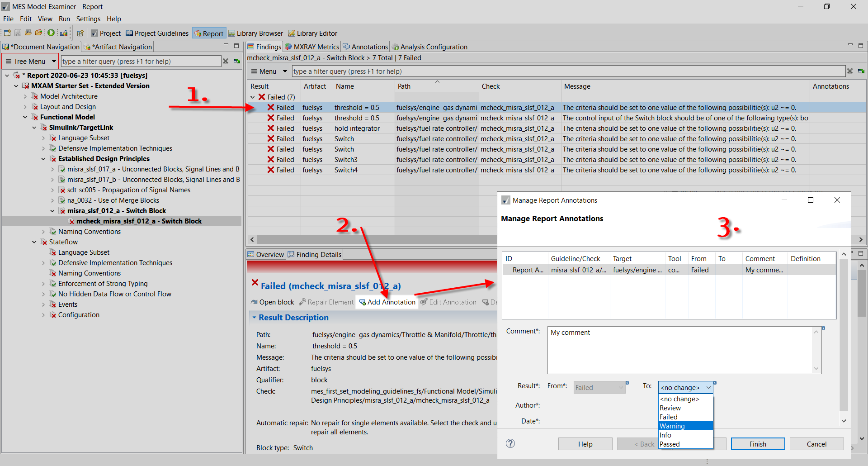Image resolution: width=868 pixels, height=466 pixels.
Task: Click the Cancel button in the dialog
Action: pos(816,444)
